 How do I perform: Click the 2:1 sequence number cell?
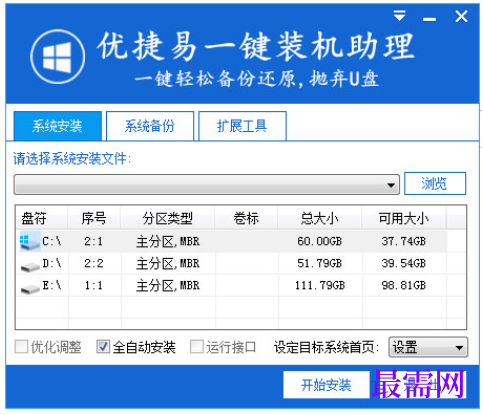[93, 241]
